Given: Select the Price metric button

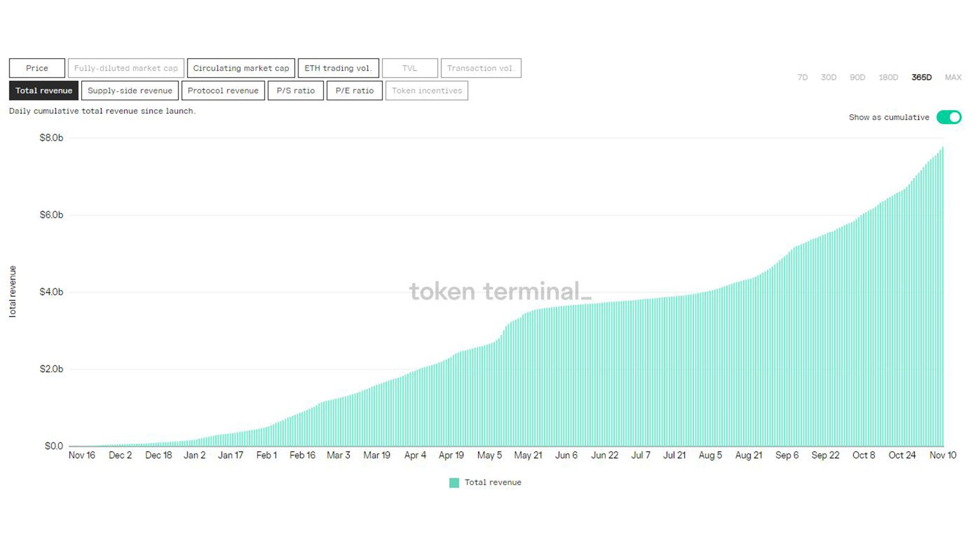Looking at the screenshot, I should (x=37, y=68).
